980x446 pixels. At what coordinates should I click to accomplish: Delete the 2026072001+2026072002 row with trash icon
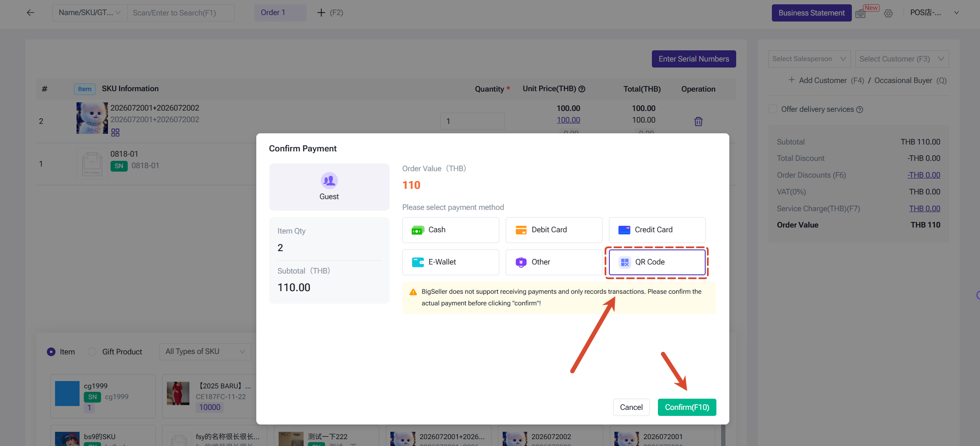tap(698, 121)
